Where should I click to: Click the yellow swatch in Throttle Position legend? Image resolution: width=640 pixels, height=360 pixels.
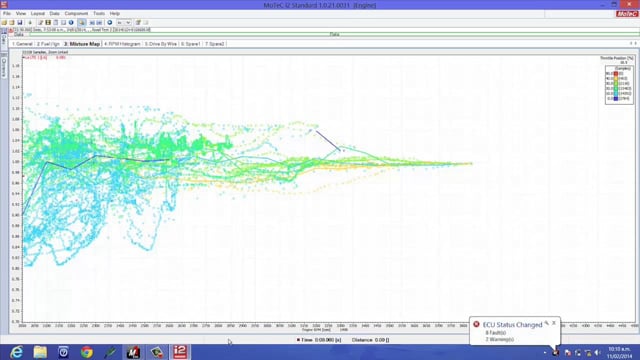point(616,78)
